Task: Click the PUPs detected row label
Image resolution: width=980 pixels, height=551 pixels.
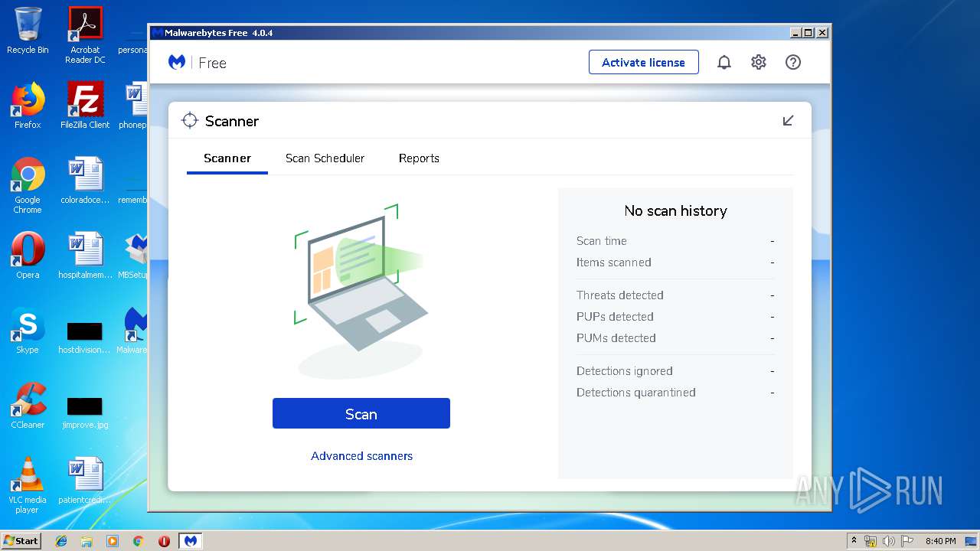Action: pos(615,317)
